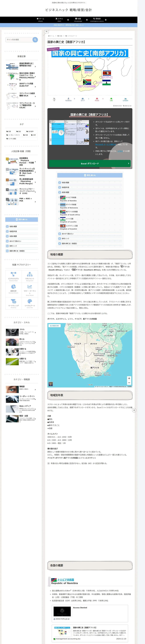Bookmark the article on Hatena (はてブ)
The height and width of the screenshot is (644, 145).
coord(83,99)
